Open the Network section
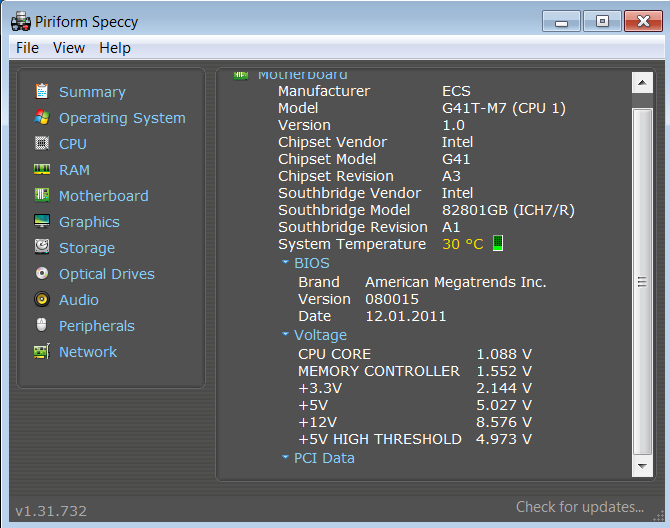The height and width of the screenshot is (528, 670). 88,352
